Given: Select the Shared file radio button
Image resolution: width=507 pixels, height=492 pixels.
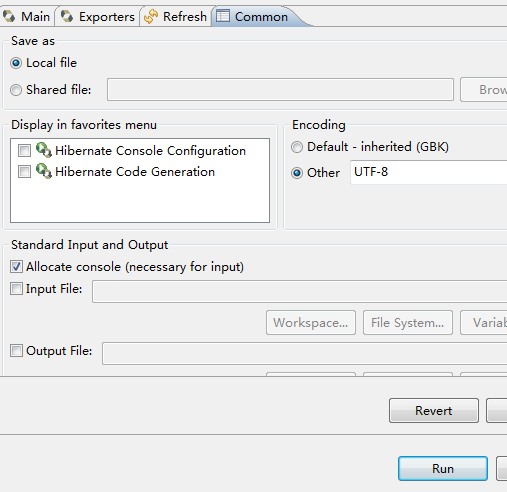Looking at the screenshot, I should coord(16,90).
